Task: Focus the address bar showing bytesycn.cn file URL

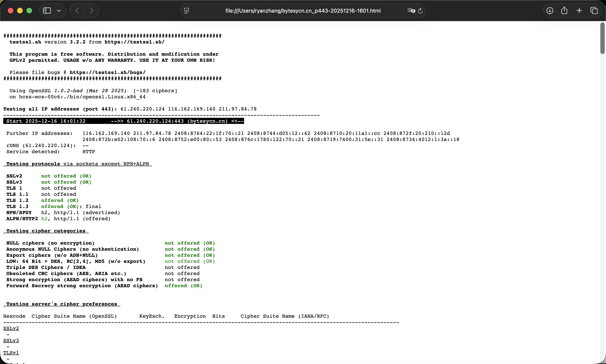Action: click(303, 11)
